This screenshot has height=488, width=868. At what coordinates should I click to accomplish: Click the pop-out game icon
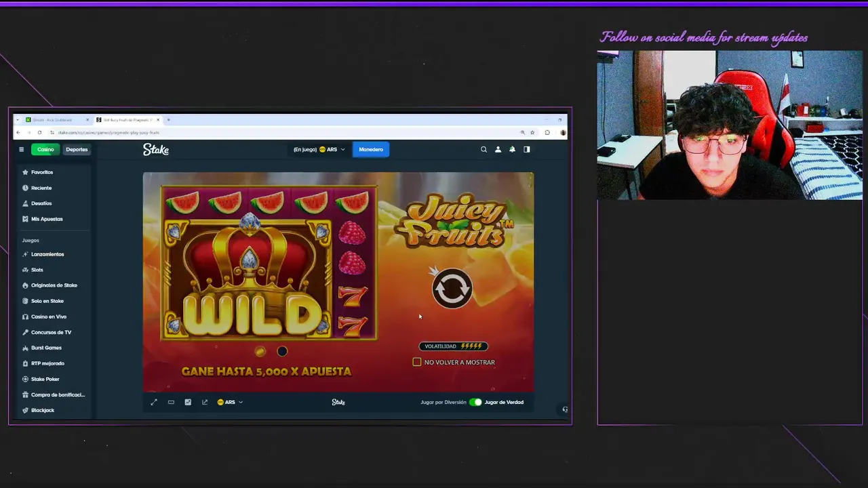[x=205, y=403]
